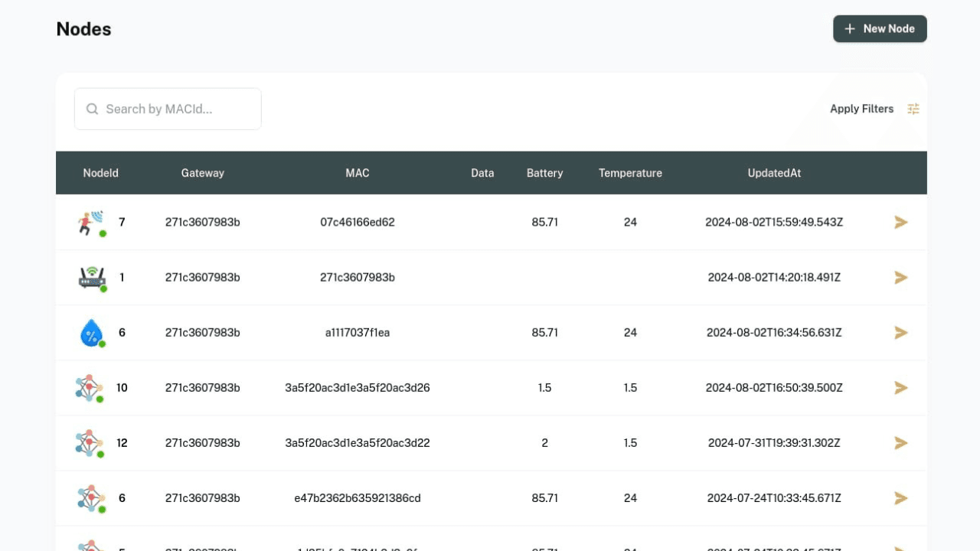This screenshot has width=980, height=551.
Task: Click timestamp 2024-08-02T16:34:56.631Z
Action: coord(774,332)
